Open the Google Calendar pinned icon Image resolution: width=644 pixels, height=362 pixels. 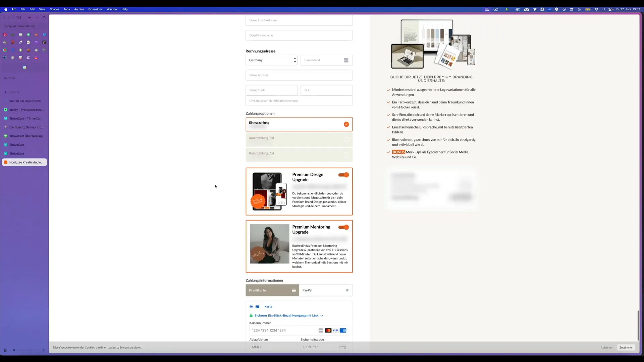[x=24, y=67]
